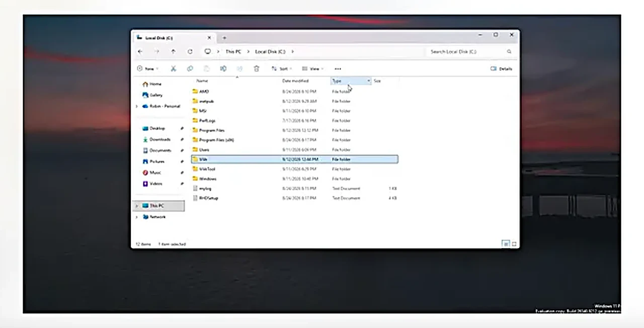Open Videos in Quick access
Image resolution: width=644 pixels, height=328 pixels.
(x=156, y=184)
